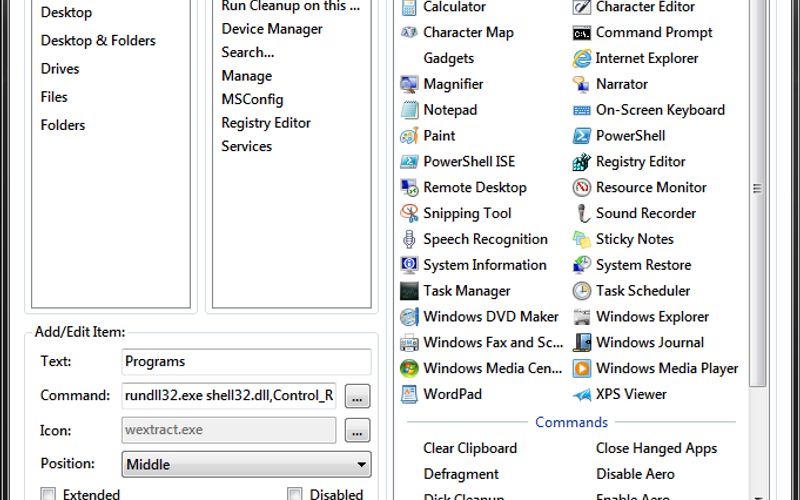
Task: Select the Windows DVD Maker icon
Action: click(x=409, y=317)
